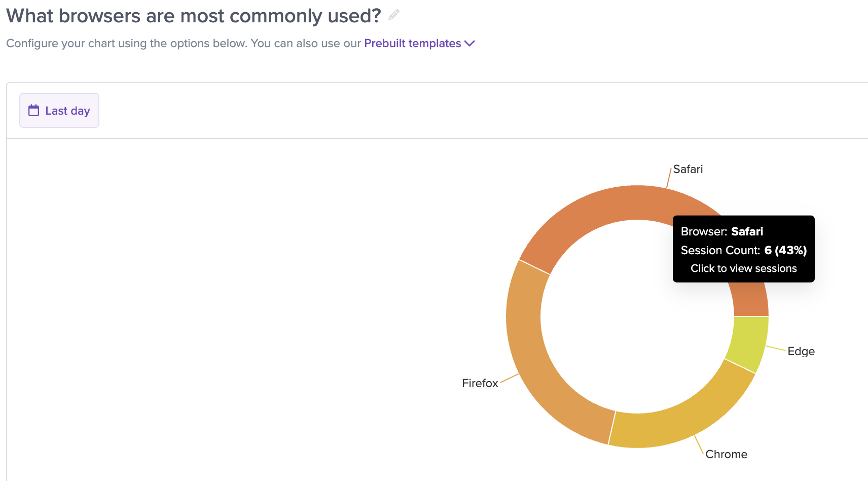Click the calendar icon in Last day
Viewport: 868px width, 481px height.
pos(33,111)
